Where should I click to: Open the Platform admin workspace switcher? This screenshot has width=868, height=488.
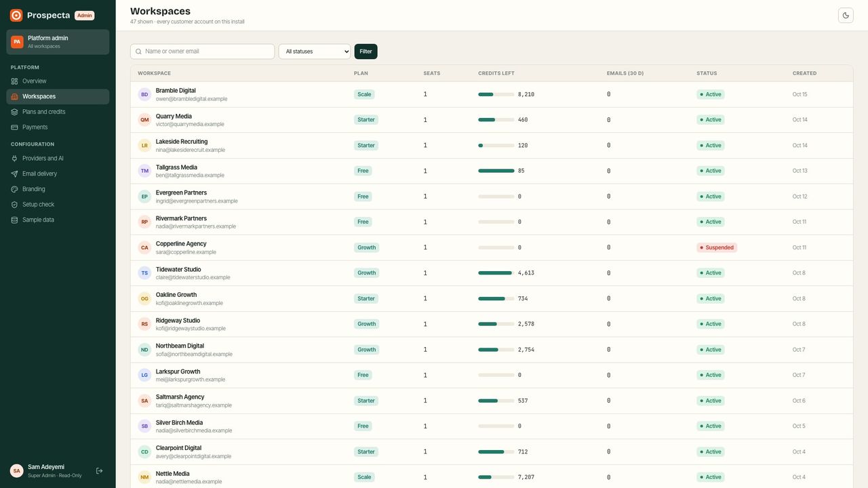58,42
